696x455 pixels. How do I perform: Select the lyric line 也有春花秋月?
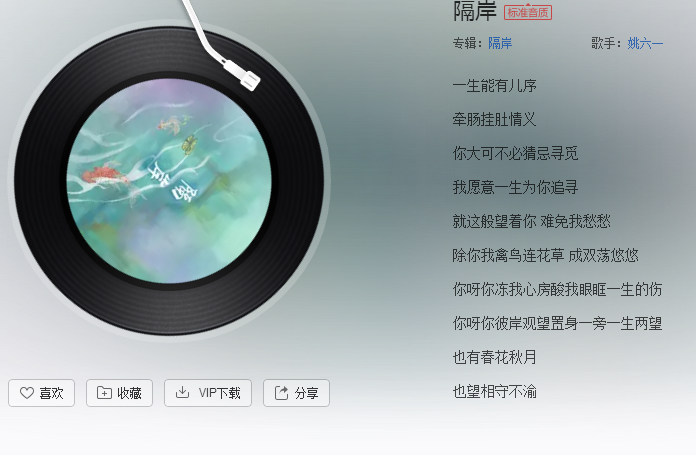(494, 357)
